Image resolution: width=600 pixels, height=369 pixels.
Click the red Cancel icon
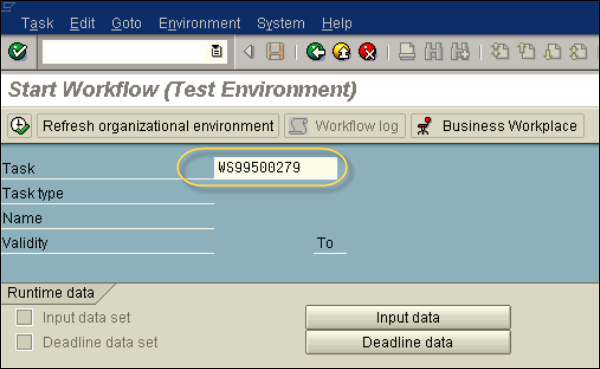pos(368,52)
